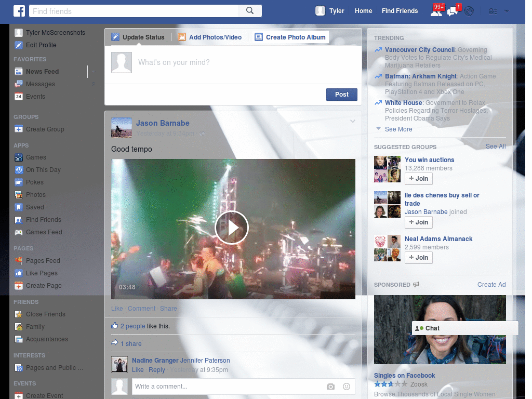Click the Games Feed controller icon
The height and width of the screenshot is (399, 532).
(x=19, y=232)
